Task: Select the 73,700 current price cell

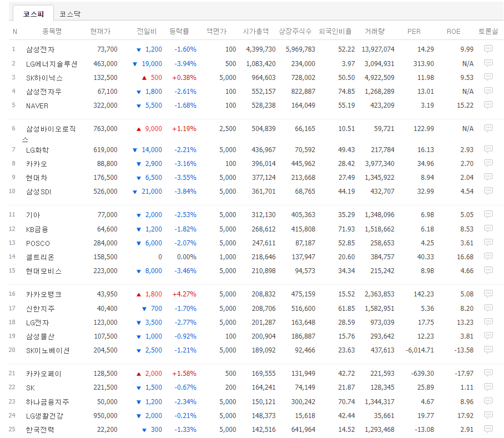Action: (107, 49)
